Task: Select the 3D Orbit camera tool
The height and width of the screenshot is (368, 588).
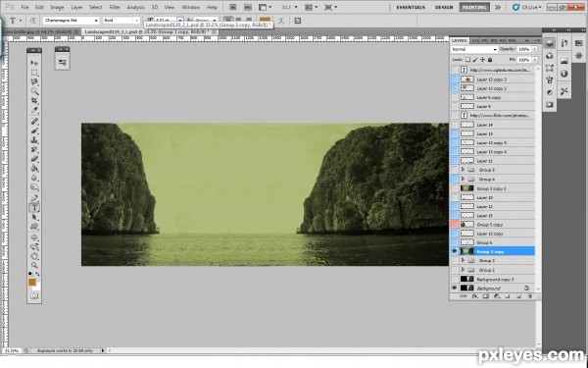Action: pyautogui.click(x=34, y=246)
